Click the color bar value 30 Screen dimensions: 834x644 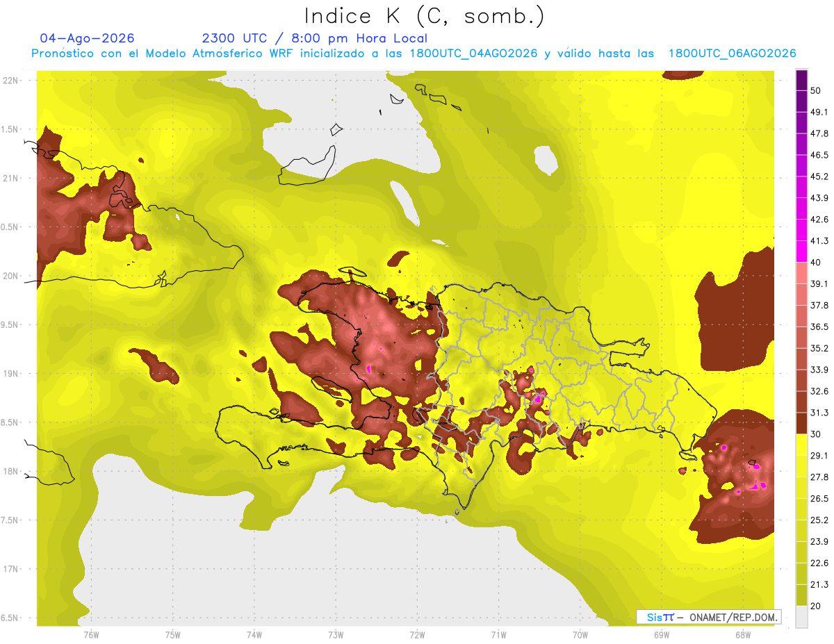pyautogui.click(x=817, y=434)
